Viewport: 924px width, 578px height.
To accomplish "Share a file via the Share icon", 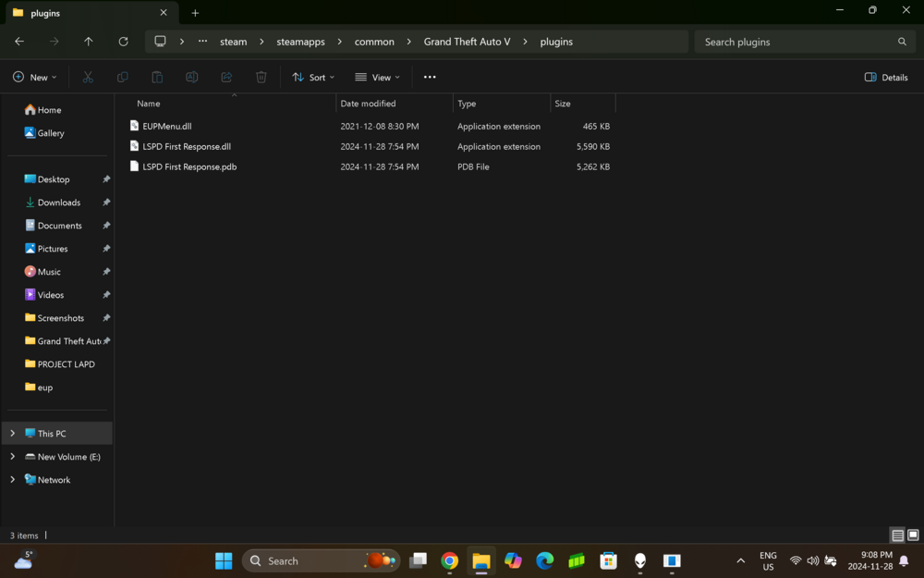I will [226, 77].
